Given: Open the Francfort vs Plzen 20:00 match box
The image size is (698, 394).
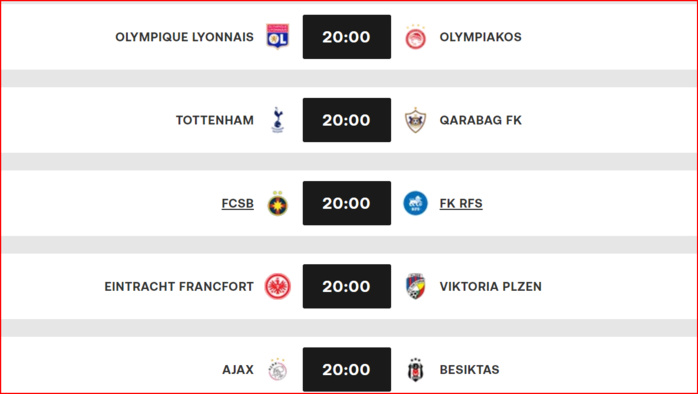Looking at the screenshot, I should pos(347,286).
